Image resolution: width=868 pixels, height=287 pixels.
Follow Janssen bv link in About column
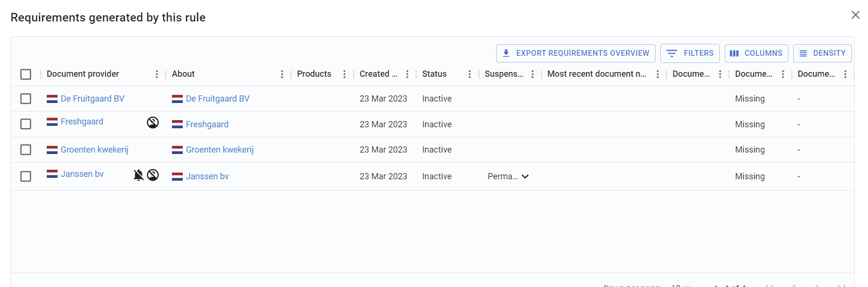coord(208,176)
